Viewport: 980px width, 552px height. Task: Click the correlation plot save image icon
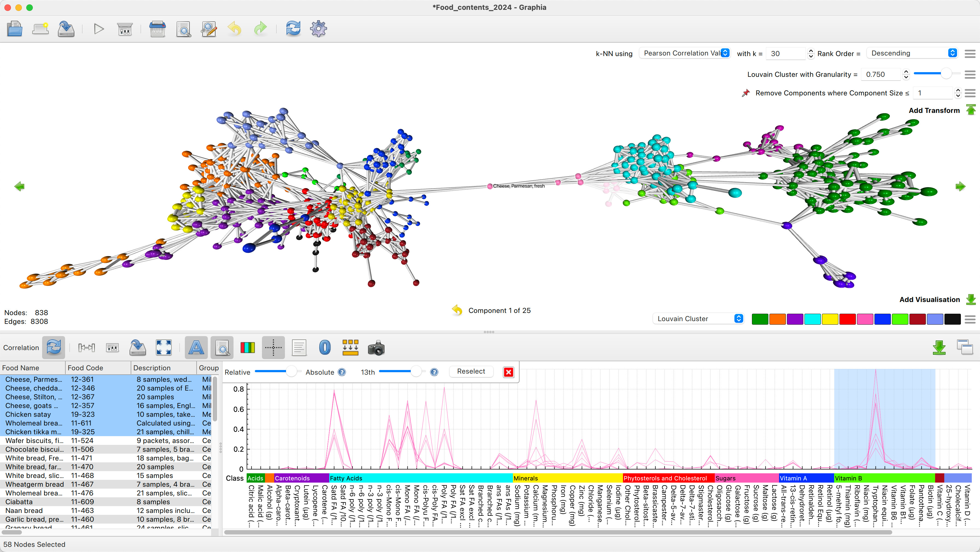[138, 348]
